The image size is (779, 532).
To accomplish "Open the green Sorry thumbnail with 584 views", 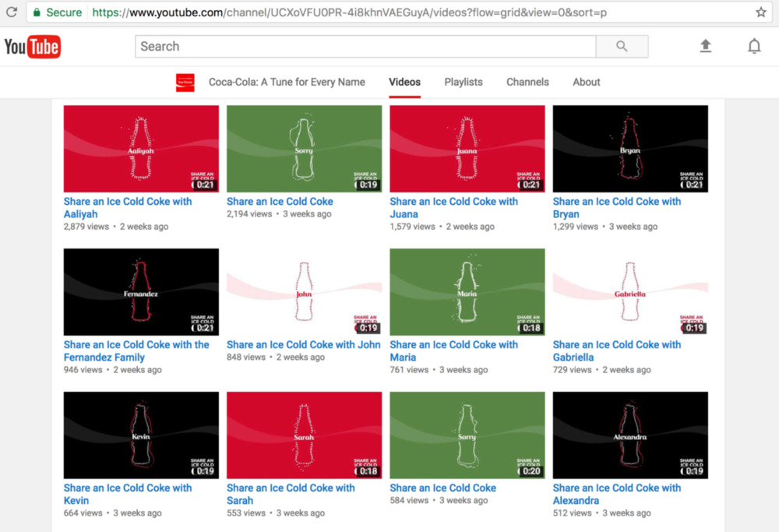I will 467,435.
